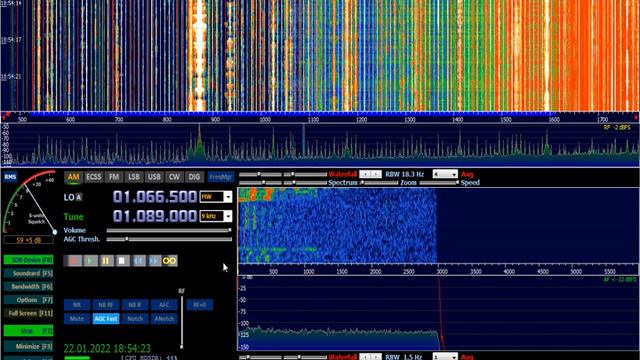Click 3000 on the AF frequency scale
The image size is (640, 360).
click(442, 271)
